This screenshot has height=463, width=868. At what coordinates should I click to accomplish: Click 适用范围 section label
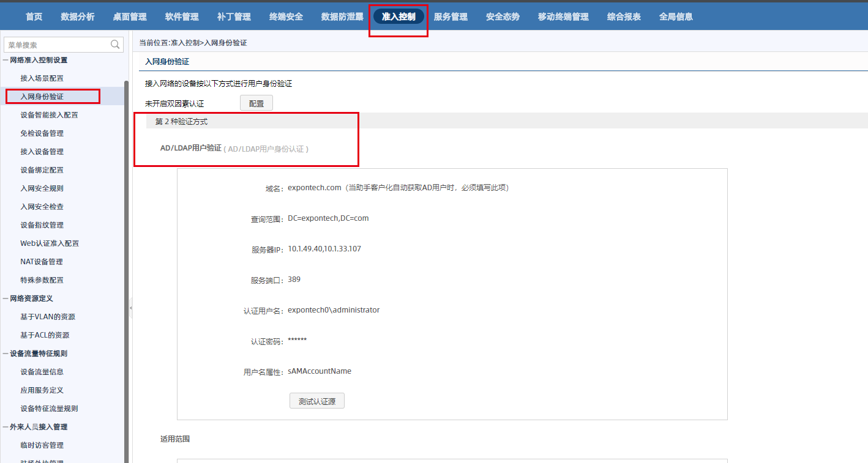click(x=175, y=439)
